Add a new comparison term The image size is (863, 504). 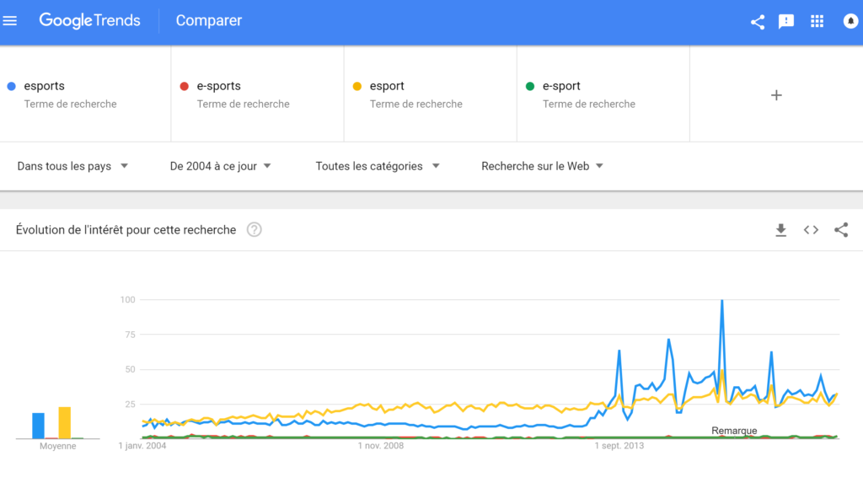point(776,95)
